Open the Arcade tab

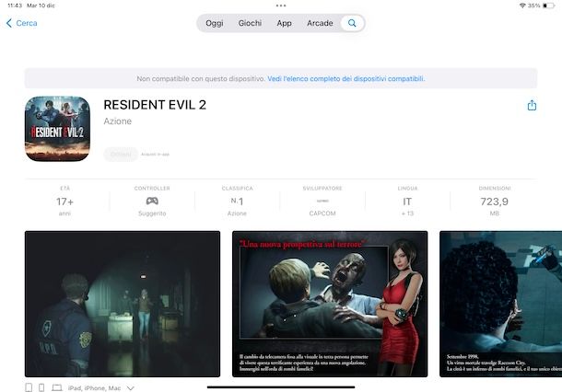(x=320, y=23)
